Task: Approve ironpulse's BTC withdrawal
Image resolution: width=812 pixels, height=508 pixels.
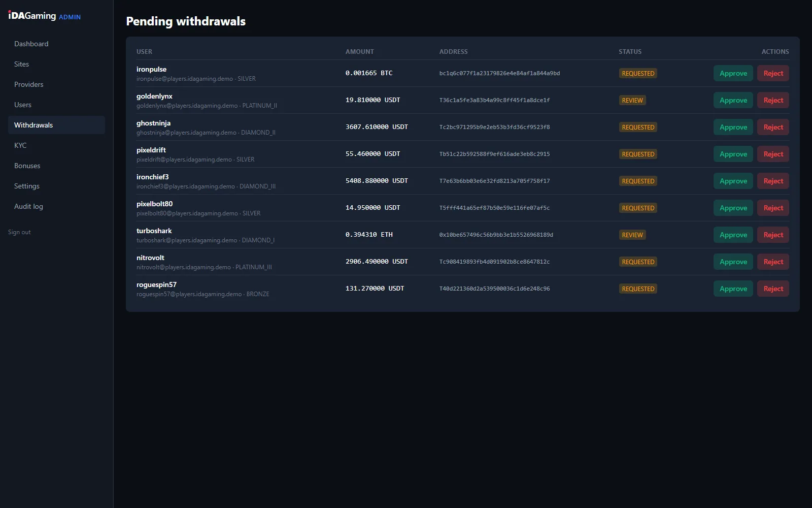Action: (x=733, y=73)
